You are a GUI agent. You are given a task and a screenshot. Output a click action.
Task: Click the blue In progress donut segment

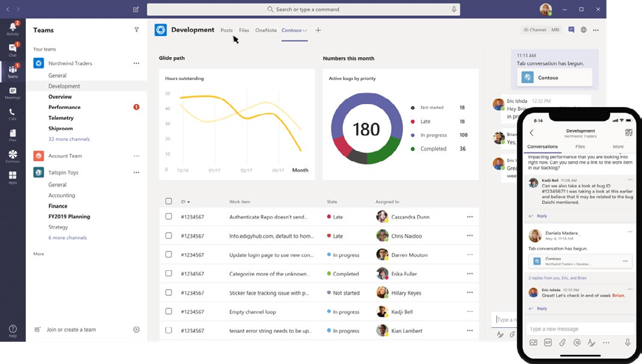(367, 98)
